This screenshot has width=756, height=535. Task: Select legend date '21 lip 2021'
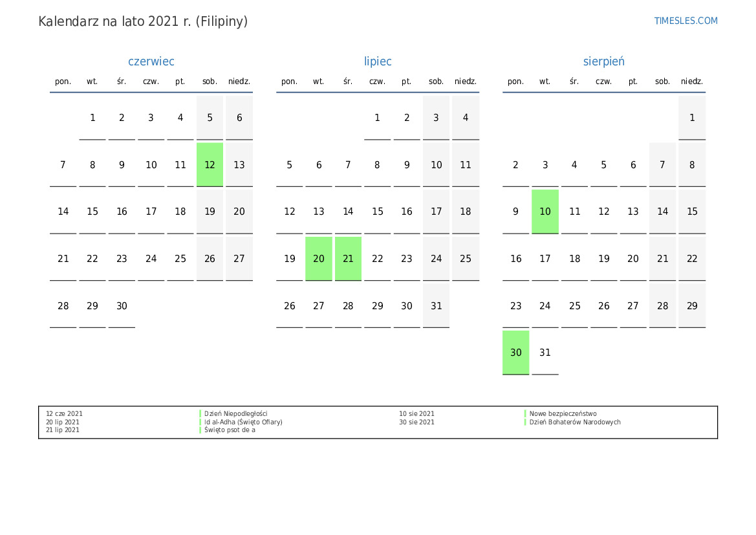[x=63, y=430]
